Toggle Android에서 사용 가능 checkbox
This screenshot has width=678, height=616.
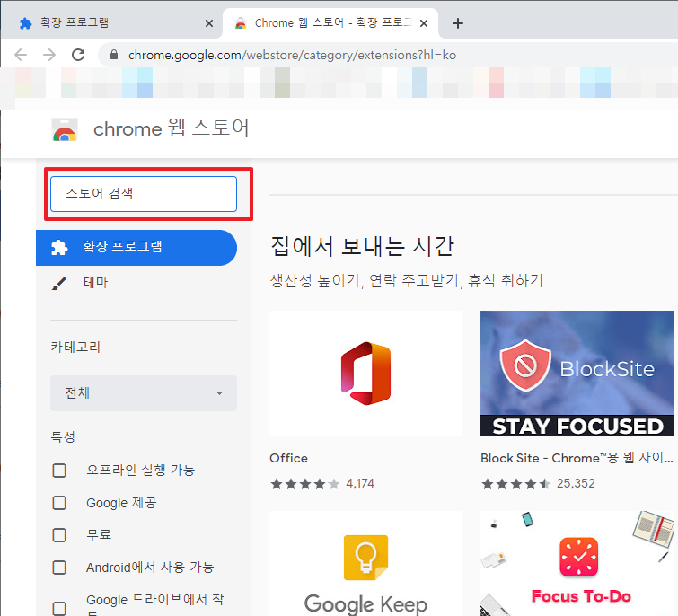(x=59, y=568)
